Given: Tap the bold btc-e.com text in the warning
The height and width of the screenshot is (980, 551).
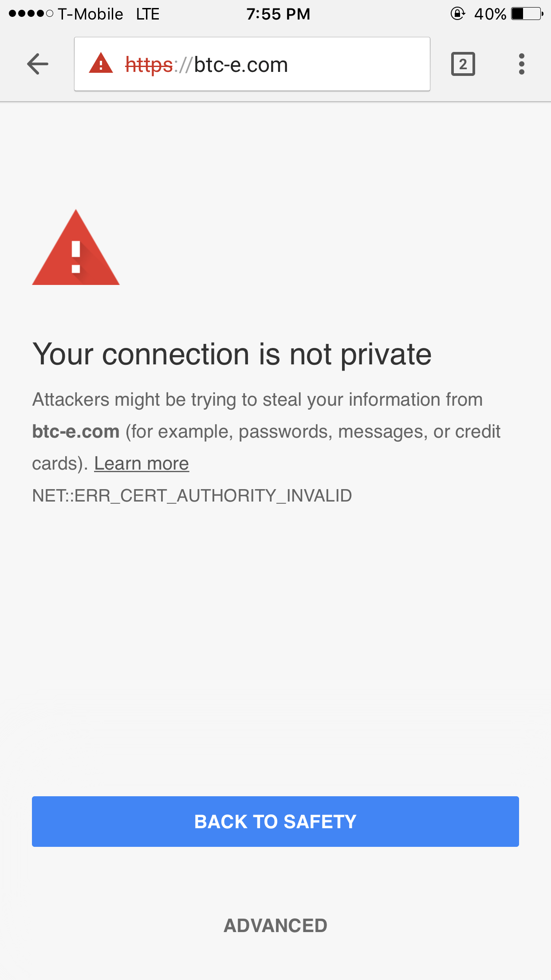Looking at the screenshot, I should [x=76, y=431].
